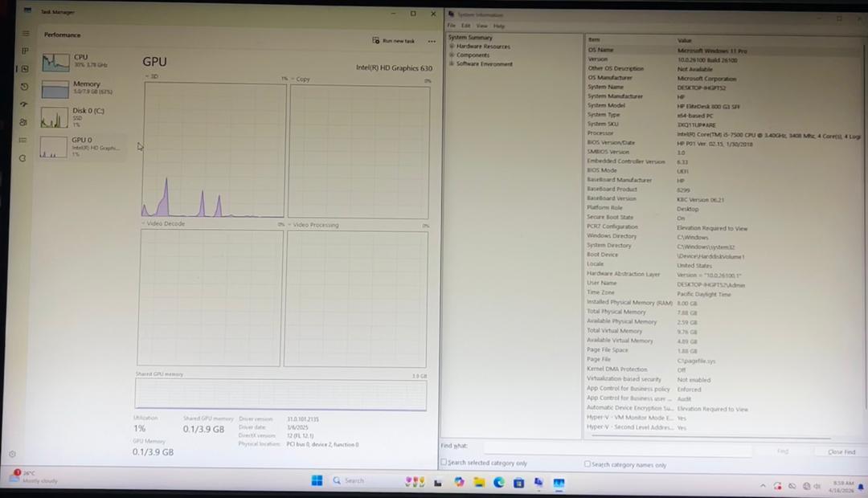Go to Users page icon
This screenshot has height=498, width=868.
click(23, 122)
